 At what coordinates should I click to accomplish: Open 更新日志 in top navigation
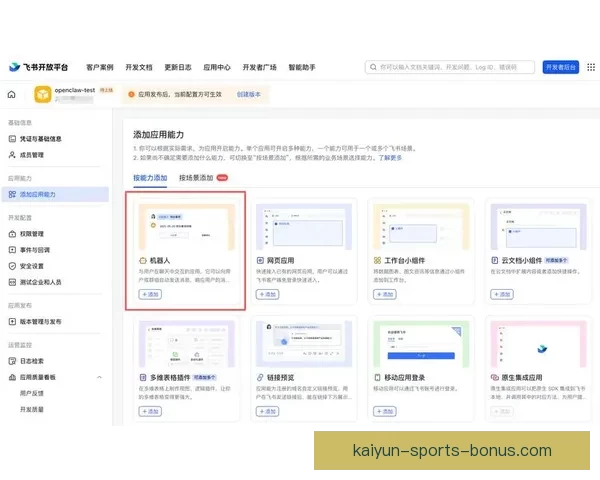coord(178,67)
